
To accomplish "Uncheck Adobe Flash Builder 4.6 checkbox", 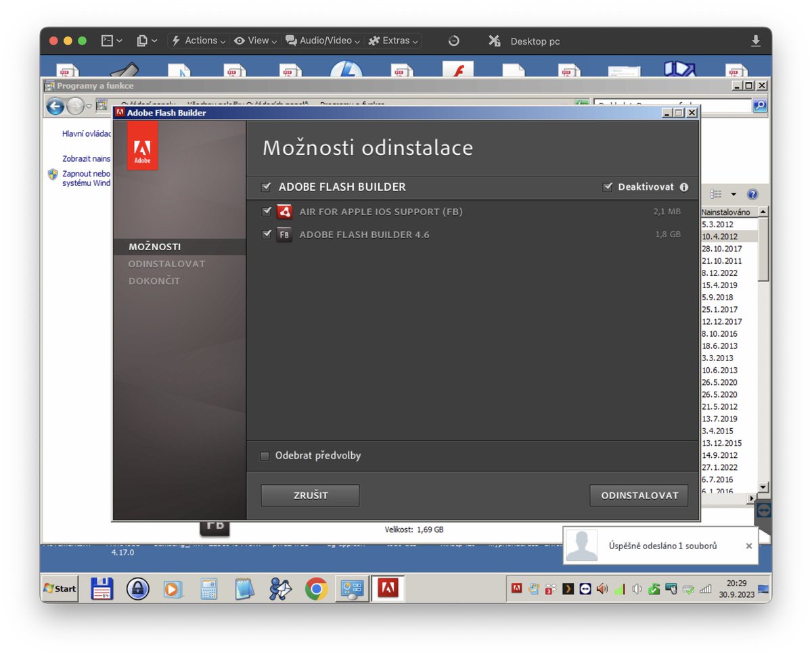I will click(x=266, y=235).
